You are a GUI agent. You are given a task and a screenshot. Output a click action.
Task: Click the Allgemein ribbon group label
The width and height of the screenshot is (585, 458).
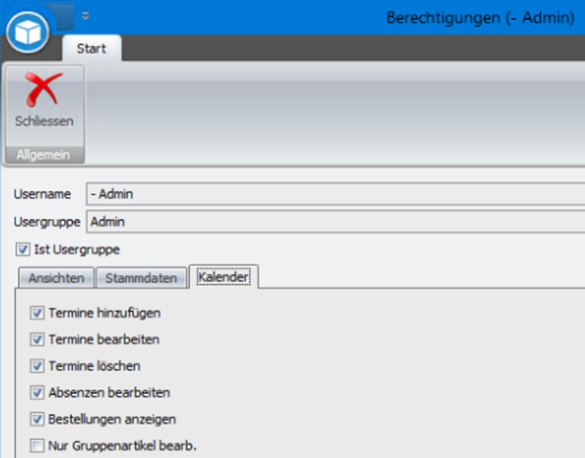click(43, 155)
